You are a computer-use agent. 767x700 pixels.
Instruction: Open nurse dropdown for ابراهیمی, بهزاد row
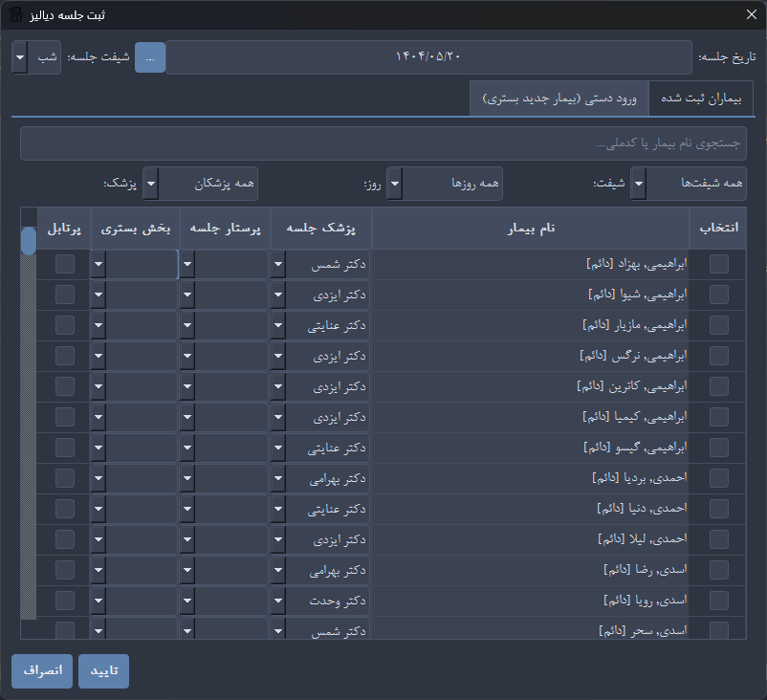[x=187, y=264]
